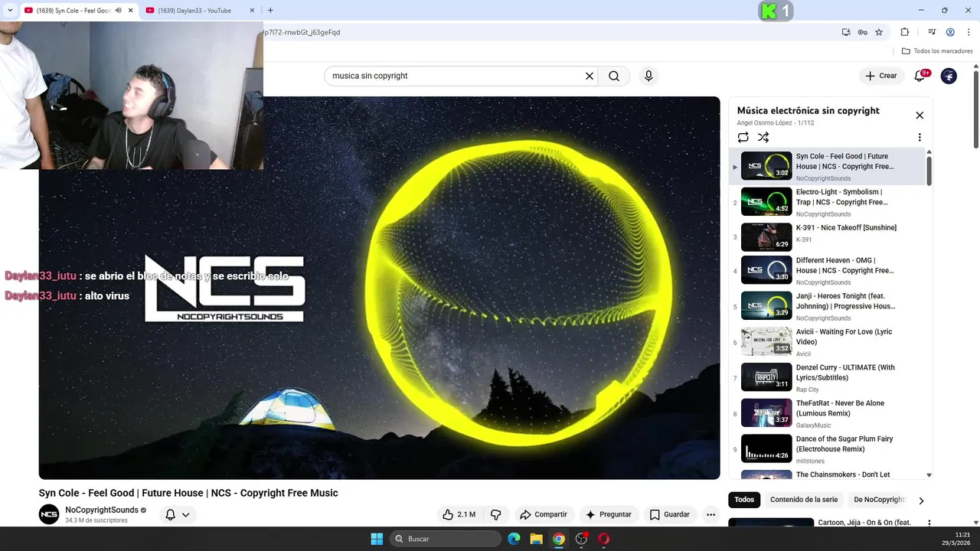Viewport: 980px width, 551px height.
Task: Open the media control icon in toolbar
Action: pyautogui.click(x=932, y=32)
